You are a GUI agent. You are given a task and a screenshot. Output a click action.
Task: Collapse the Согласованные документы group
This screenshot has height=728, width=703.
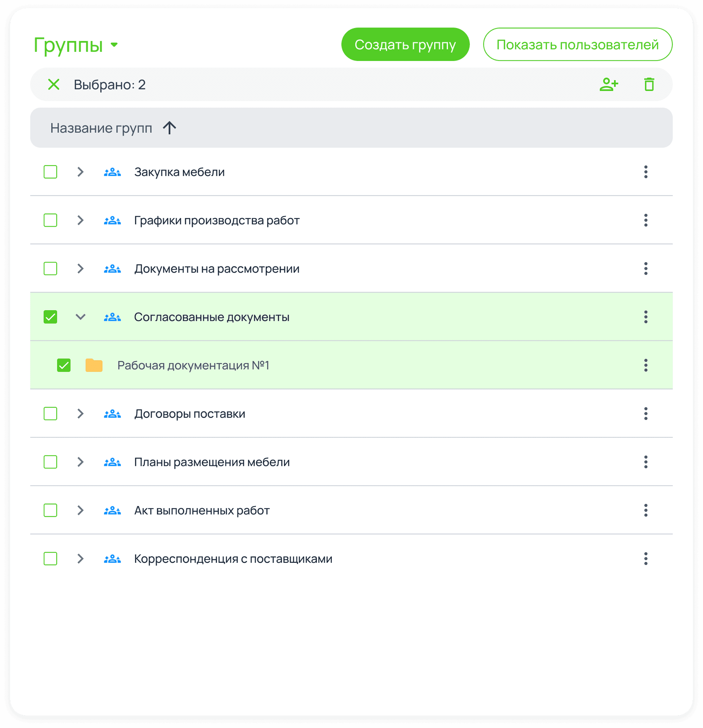[x=80, y=317]
